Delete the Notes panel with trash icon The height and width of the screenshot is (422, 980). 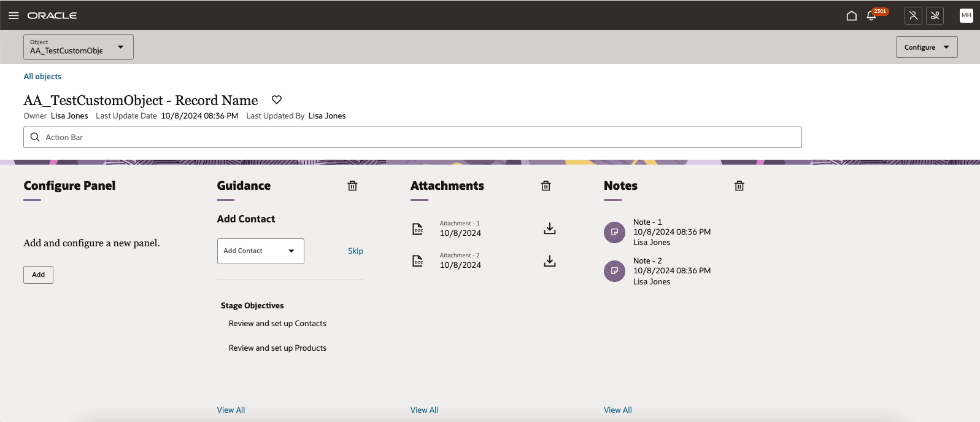click(739, 186)
